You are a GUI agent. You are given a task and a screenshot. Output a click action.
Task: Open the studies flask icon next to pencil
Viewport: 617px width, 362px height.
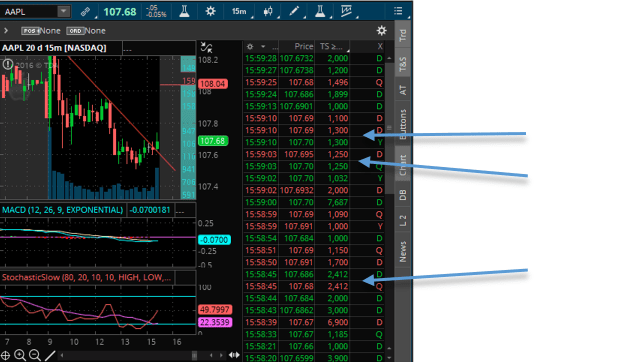click(x=320, y=11)
